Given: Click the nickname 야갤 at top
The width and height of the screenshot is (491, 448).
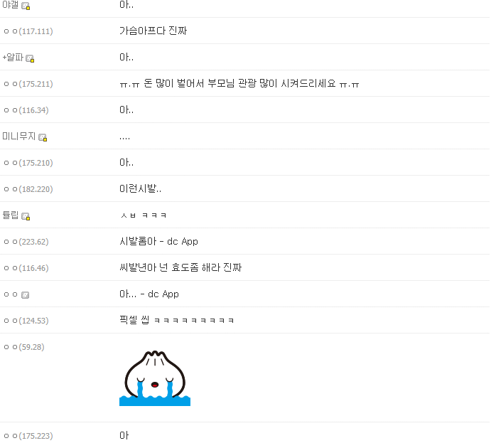Looking at the screenshot, I should 11,5.
